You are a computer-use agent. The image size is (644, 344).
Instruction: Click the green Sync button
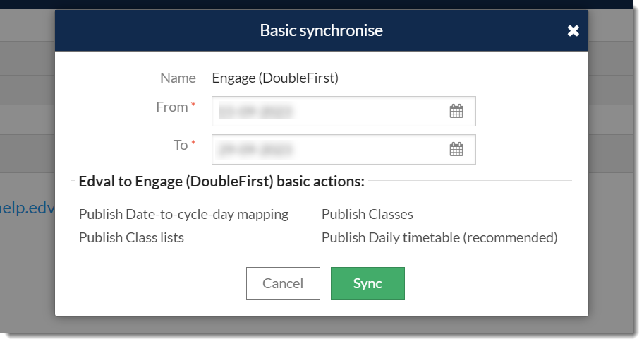(367, 283)
